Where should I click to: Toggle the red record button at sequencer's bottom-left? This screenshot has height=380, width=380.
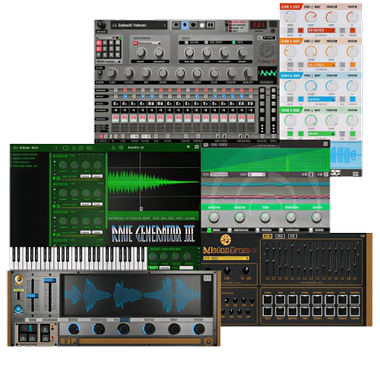101,136
